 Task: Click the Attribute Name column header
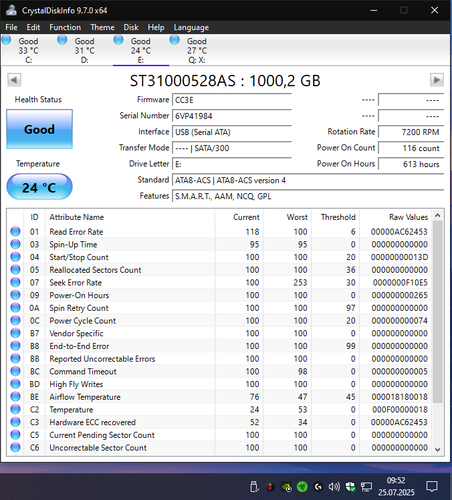pos(130,217)
